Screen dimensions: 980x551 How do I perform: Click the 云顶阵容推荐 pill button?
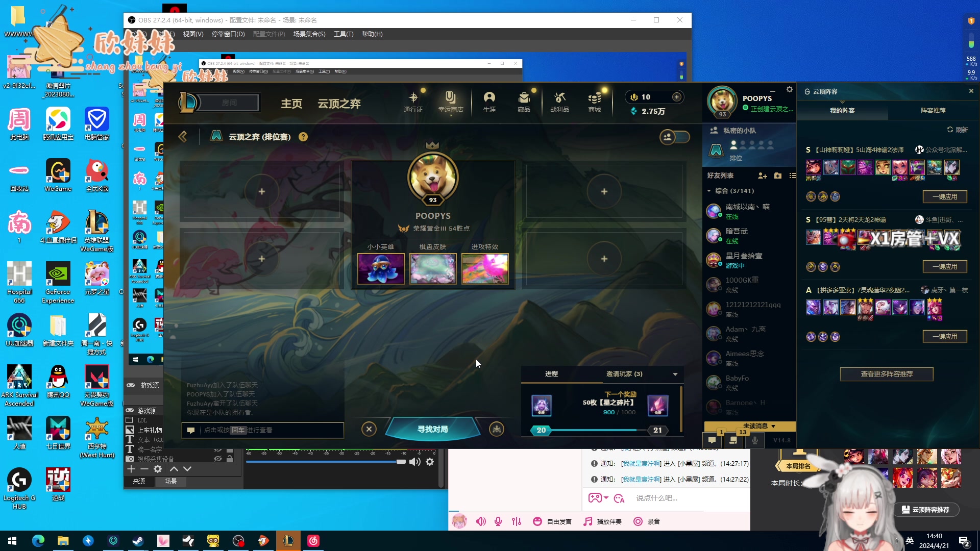926,510
